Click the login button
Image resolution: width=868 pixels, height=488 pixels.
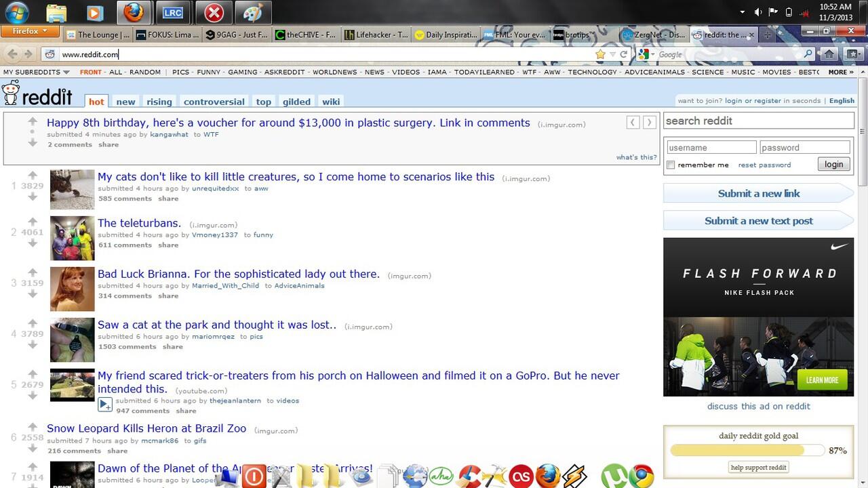[833, 164]
